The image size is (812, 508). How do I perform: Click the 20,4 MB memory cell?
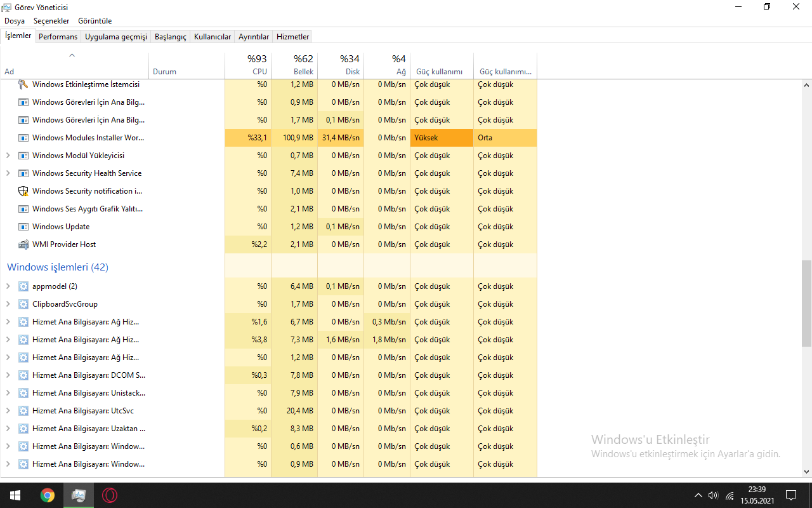294,411
